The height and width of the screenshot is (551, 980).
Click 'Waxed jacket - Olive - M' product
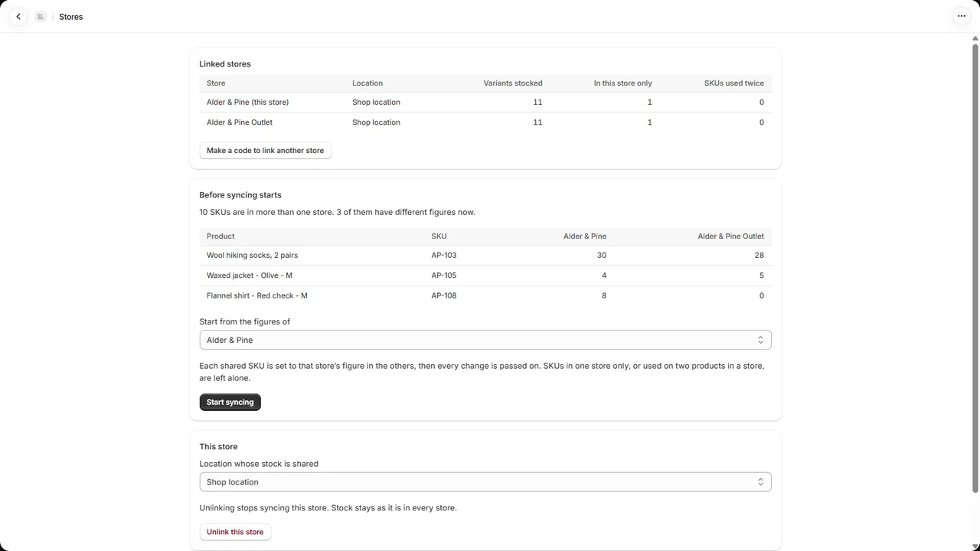point(250,275)
